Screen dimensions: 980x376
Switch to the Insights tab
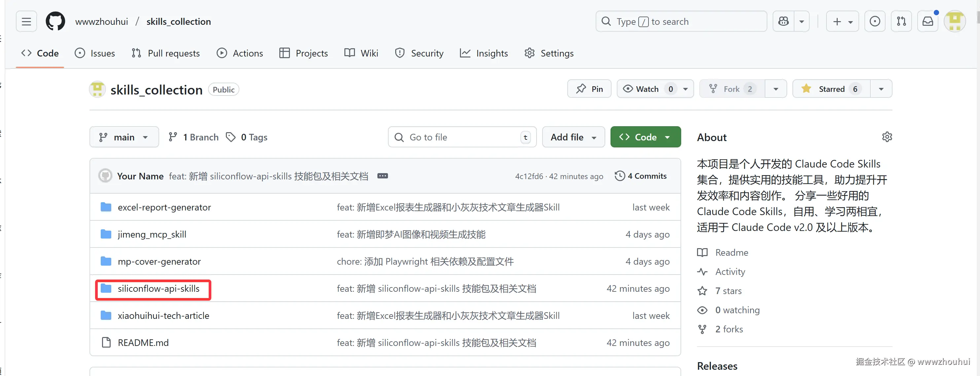[x=484, y=53]
